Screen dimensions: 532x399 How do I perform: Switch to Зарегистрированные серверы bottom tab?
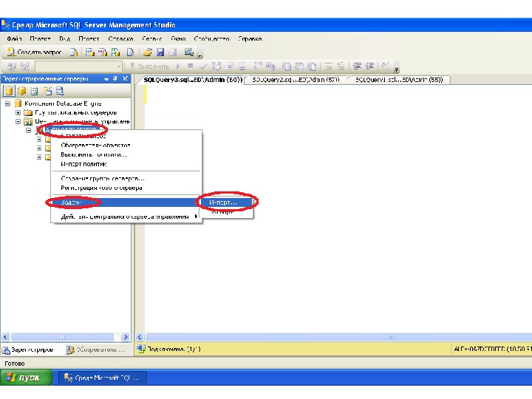29,349
